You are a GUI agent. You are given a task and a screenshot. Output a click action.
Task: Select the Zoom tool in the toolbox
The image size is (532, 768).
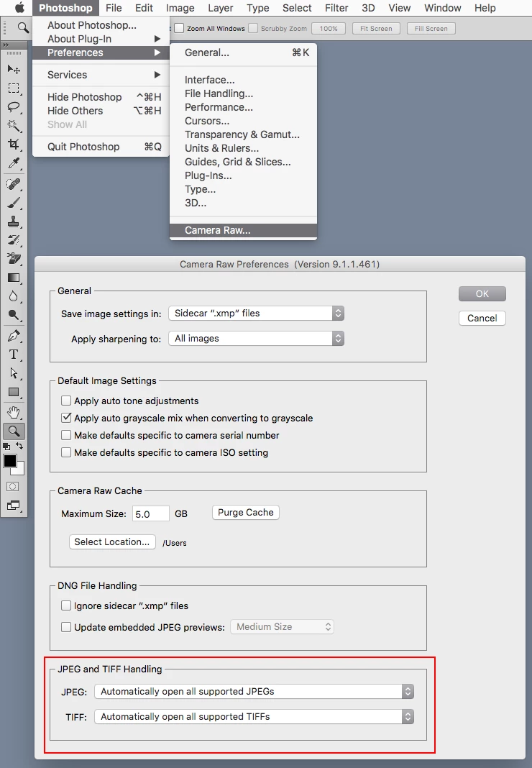14,431
